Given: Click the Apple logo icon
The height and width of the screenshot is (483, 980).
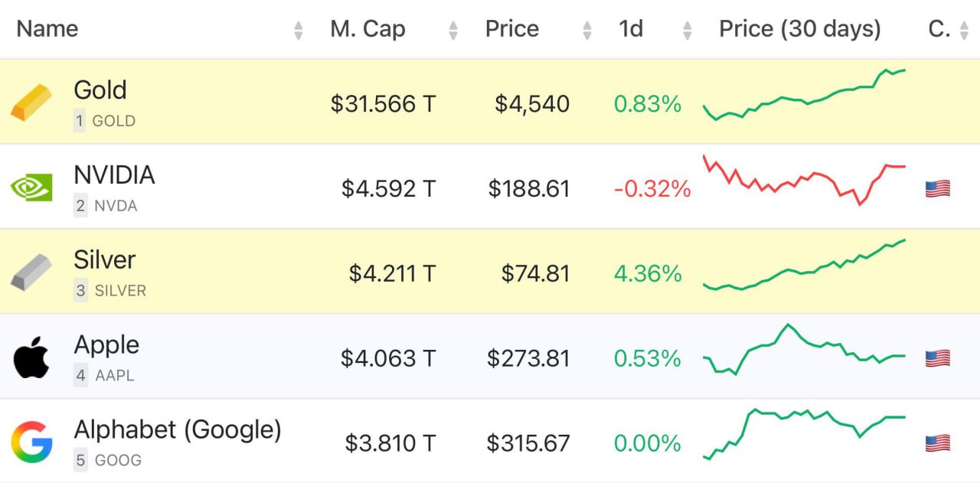Looking at the screenshot, I should pyautogui.click(x=31, y=357).
